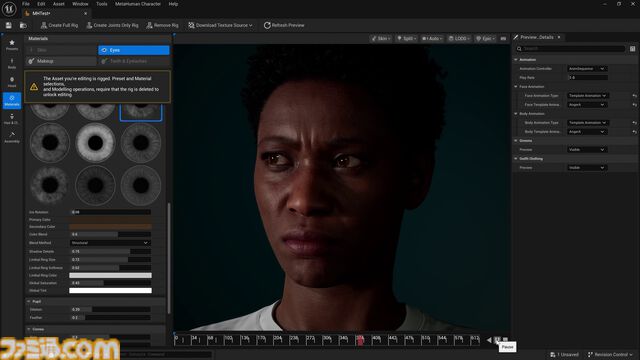The image size is (640, 360).
Task: Switch to Teeth & Eyelashes tab
Action: [x=133, y=61]
